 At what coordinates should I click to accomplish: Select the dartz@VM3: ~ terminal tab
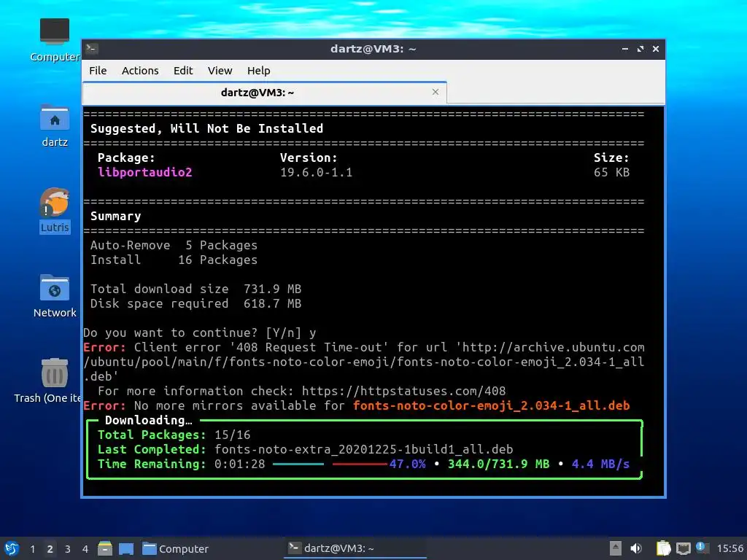(x=264, y=93)
